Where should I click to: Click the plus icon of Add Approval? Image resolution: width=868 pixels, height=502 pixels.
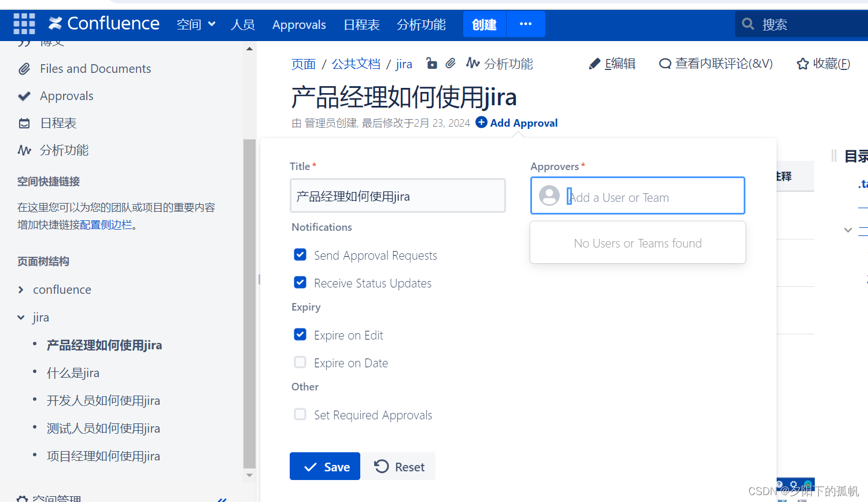click(481, 122)
